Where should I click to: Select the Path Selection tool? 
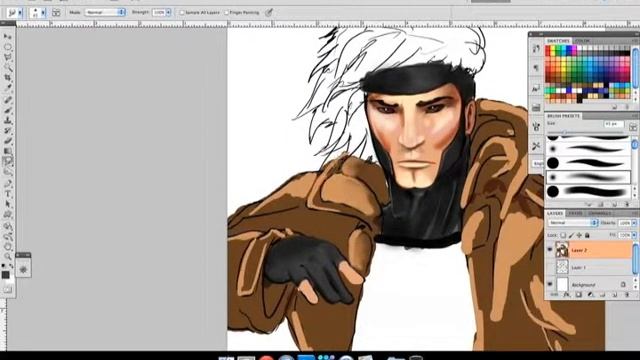pos(8,204)
